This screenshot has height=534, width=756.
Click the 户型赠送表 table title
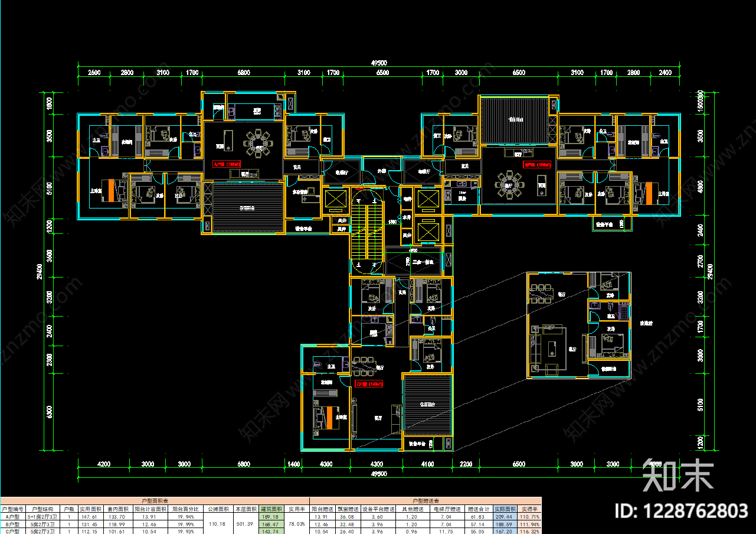(x=426, y=500)
